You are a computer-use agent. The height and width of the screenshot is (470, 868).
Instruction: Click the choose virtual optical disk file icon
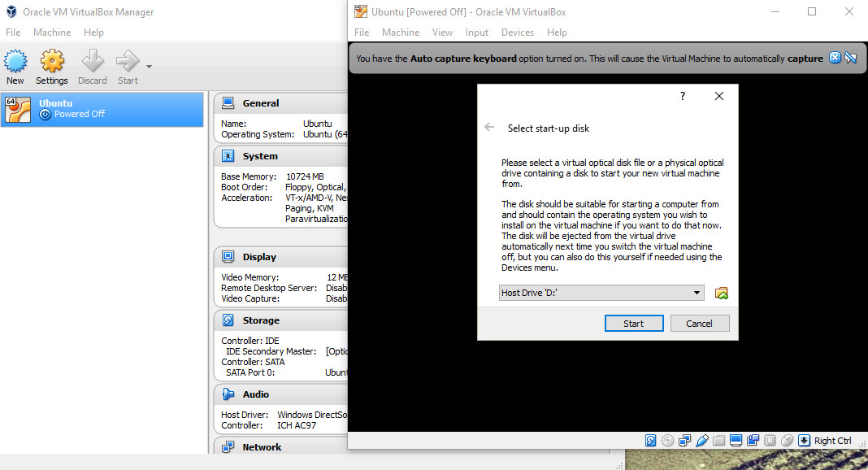722,293
